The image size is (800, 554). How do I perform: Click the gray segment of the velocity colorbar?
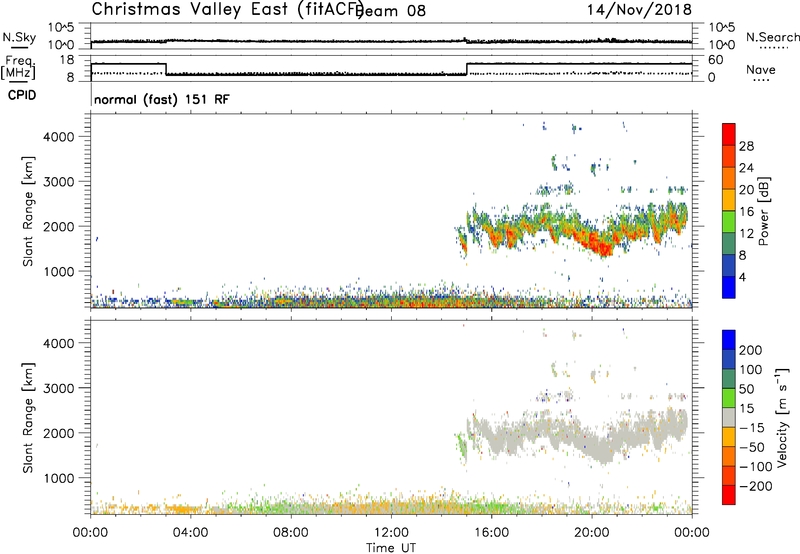click(x=729, y=417)
